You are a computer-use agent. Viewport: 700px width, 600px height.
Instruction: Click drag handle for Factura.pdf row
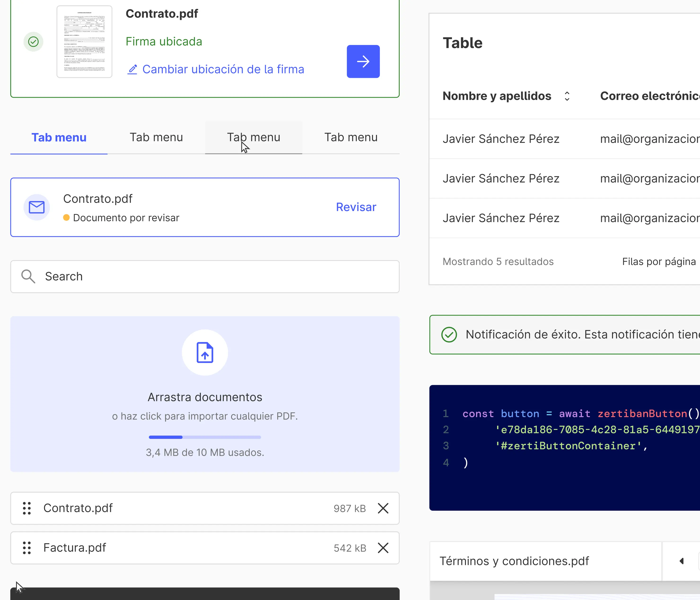tap(27, 548)
